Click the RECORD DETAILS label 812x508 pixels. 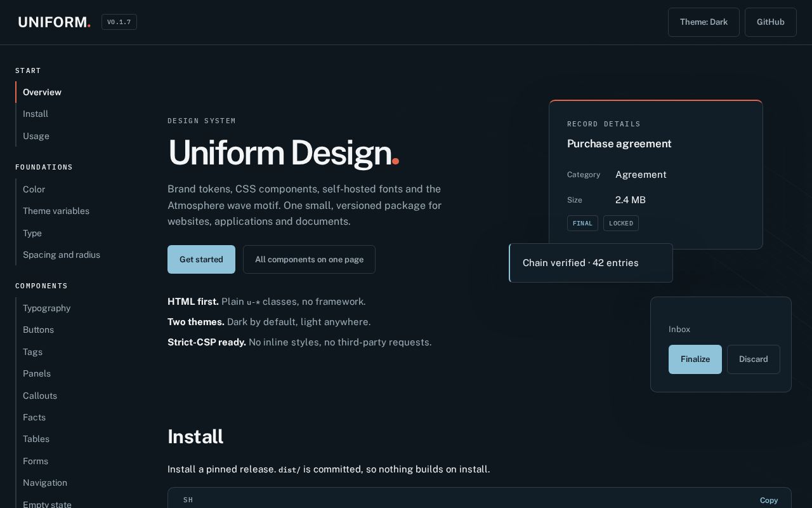[x=604, y=124]
